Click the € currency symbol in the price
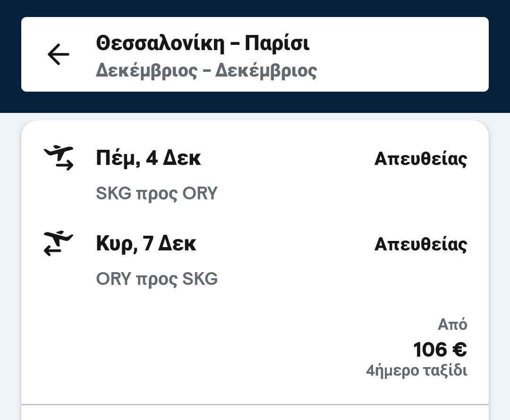This screenshot has height=420, width=510. (x=459, y=350)
